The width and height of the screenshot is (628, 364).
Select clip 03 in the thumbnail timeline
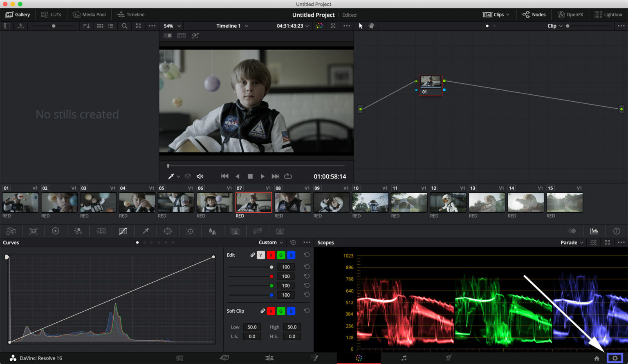(98, 202)
